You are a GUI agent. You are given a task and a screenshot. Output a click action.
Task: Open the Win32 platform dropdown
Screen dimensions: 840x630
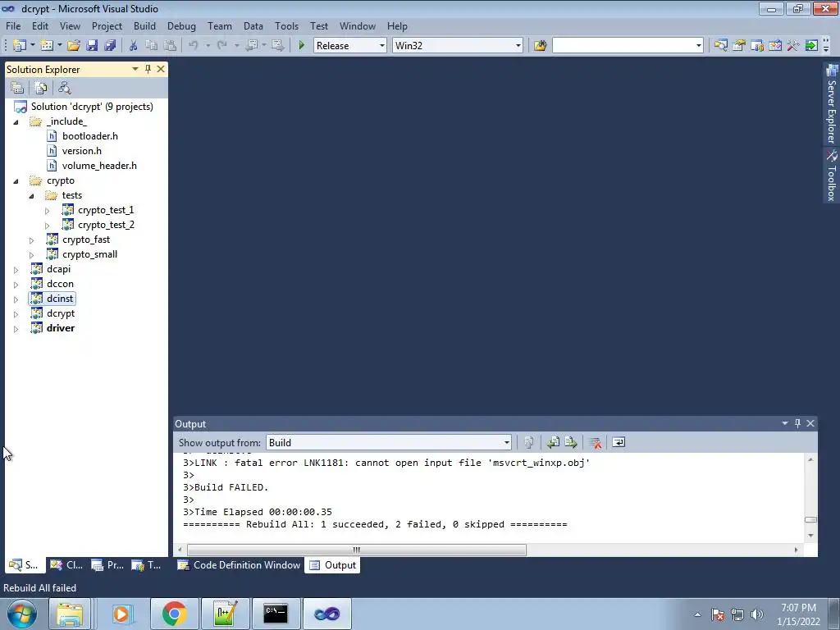518,46
